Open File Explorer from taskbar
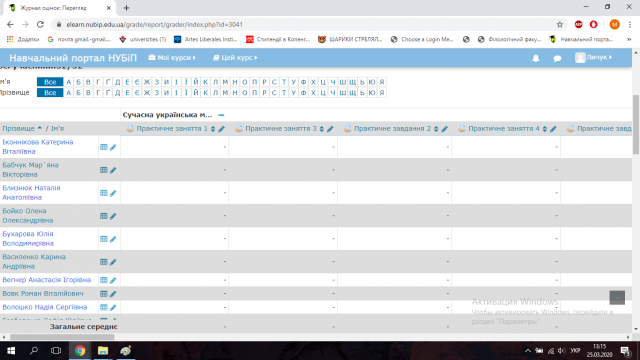640x360 pixels. pyautogui.click(x=102, y=351)
